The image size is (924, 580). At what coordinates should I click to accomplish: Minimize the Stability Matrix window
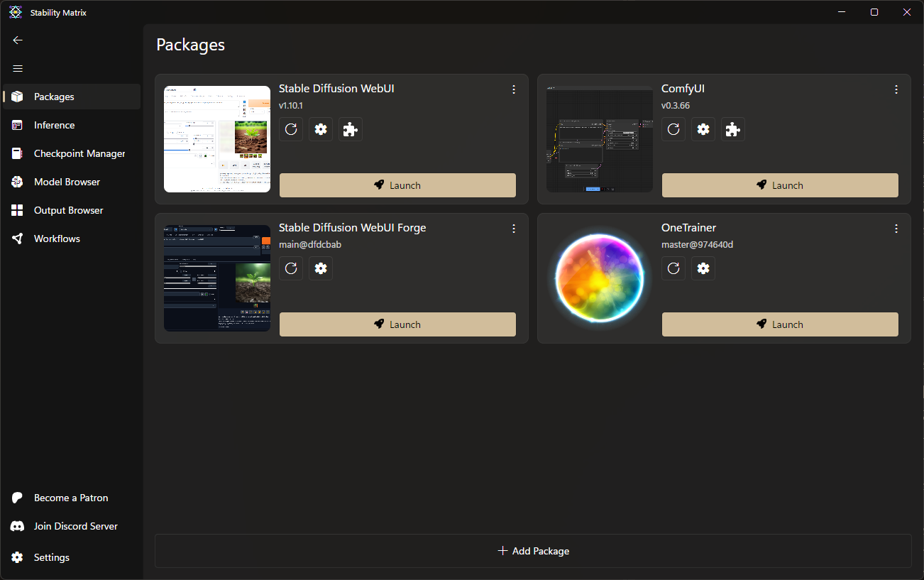[842, 12]
